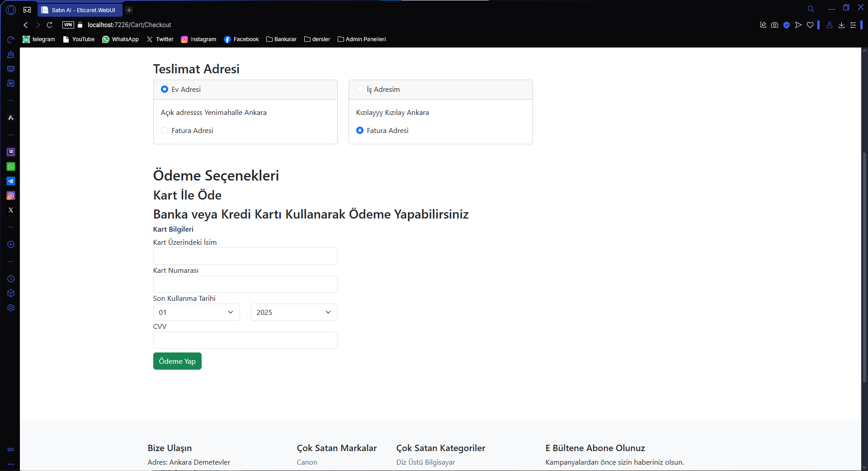The height and width of the screenshot is (471, 868).
Task: Open the downloads icon in browser toolbar
Action: point(841,25)
